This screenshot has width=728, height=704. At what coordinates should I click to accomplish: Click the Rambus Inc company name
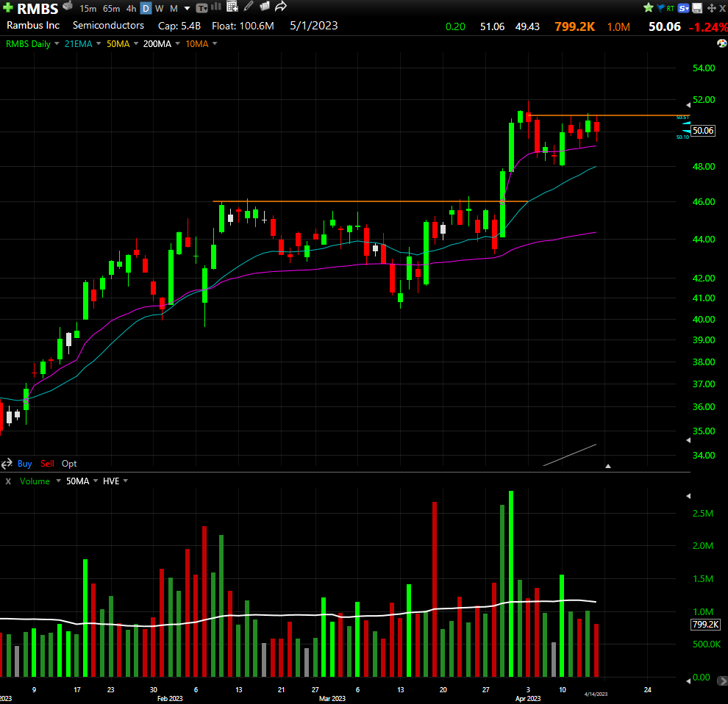pos(33,26)
